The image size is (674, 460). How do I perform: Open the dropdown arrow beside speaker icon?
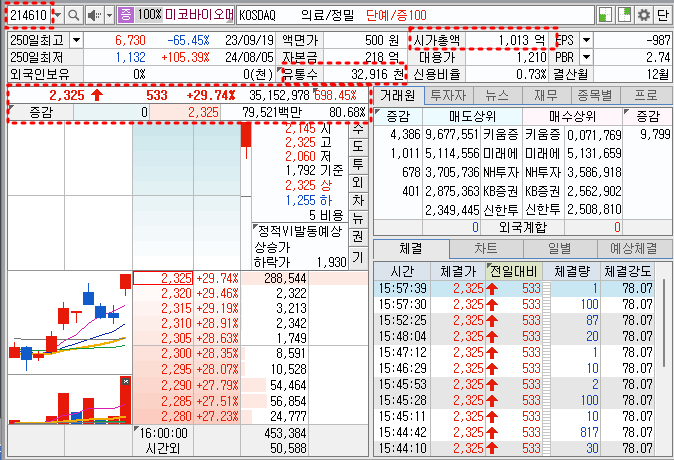[x=109, y=15]
